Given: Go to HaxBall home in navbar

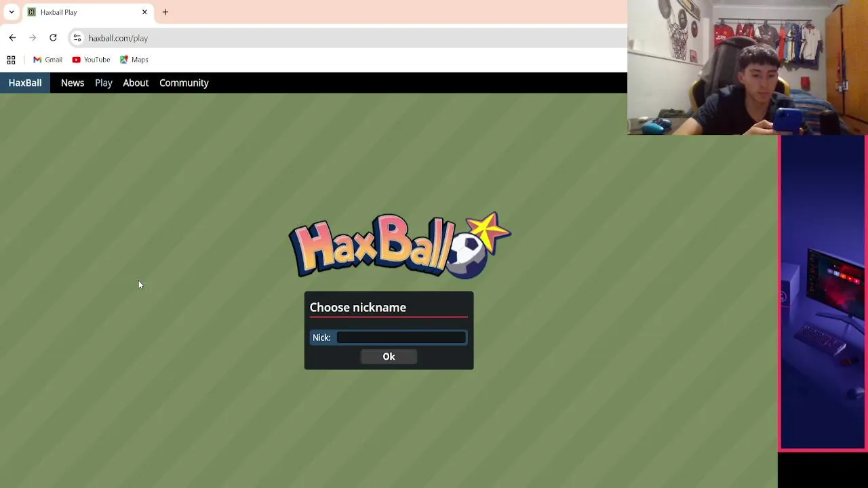Looking at the screenshot, I should coord(25,83).
